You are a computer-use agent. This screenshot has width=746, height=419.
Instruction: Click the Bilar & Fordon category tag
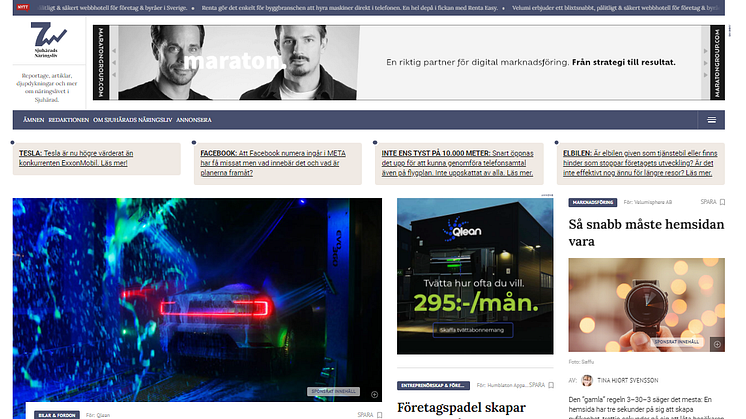57,414
